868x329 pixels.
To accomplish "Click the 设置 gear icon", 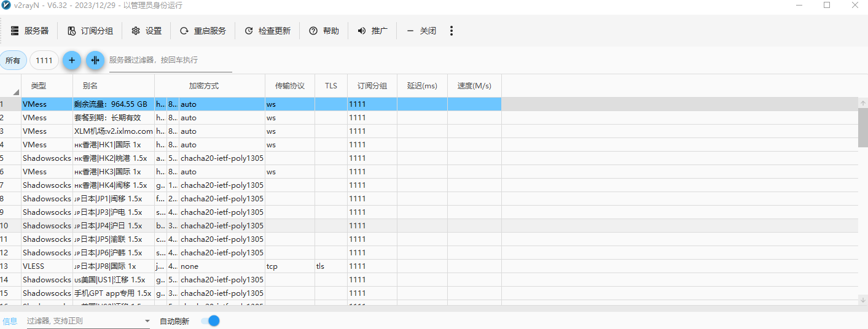I will point(136,31).
